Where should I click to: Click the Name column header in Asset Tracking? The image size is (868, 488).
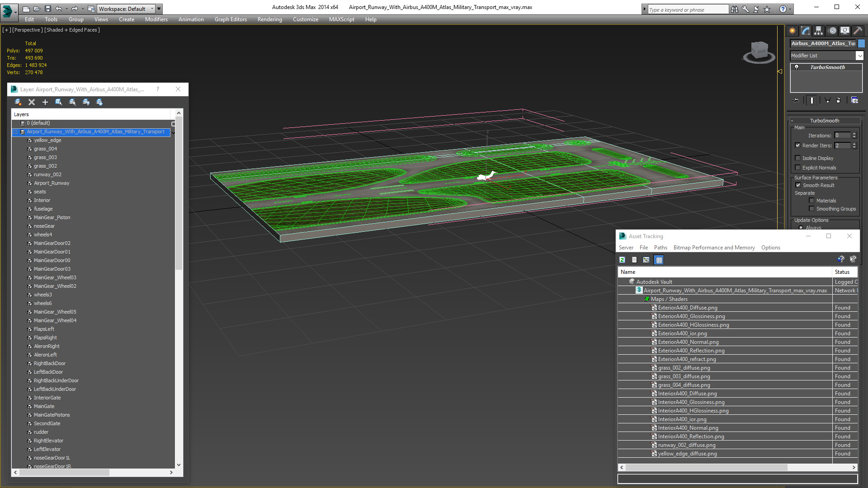(x=725, y=272)
